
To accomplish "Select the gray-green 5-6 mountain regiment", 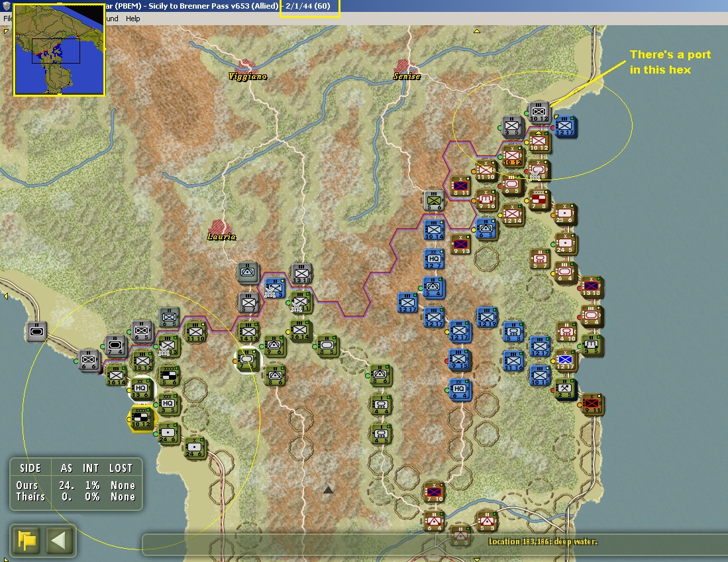I will [x=434, y=201].
